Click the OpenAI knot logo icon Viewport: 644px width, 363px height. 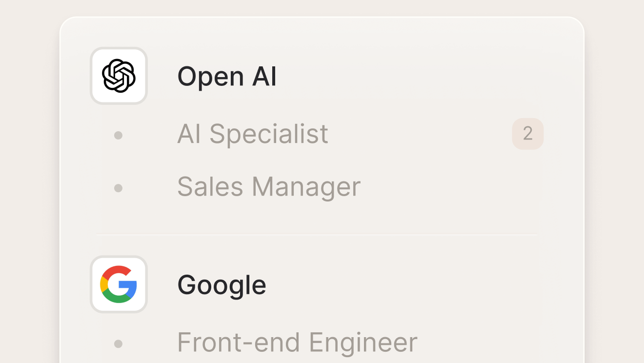coord(119,76)
